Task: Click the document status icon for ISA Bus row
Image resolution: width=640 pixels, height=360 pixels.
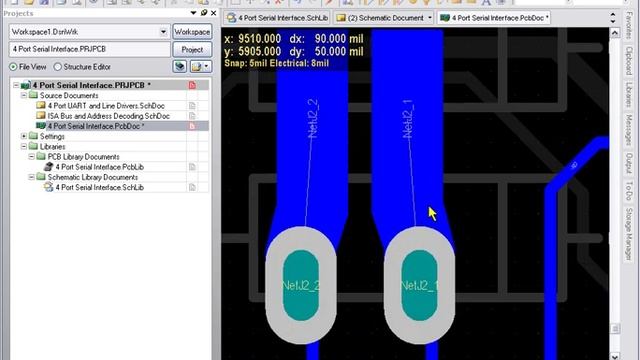Action: (192, 116)
